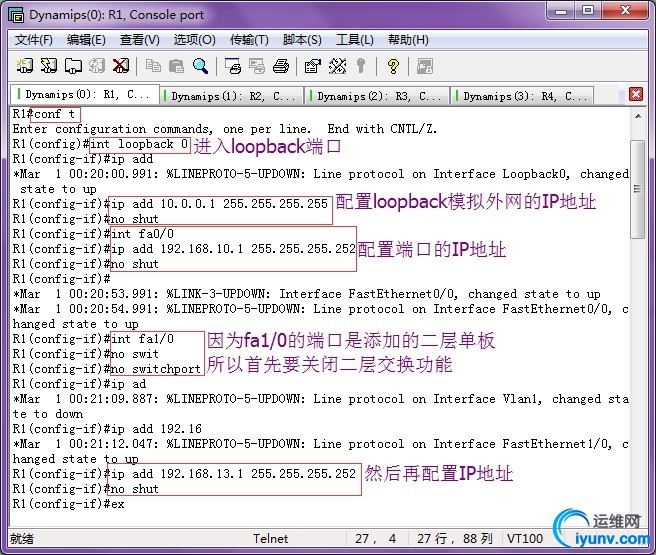Click the Disconnect icon with red X
The width and height of the screenshot is (656, 555).
[121, 66]
